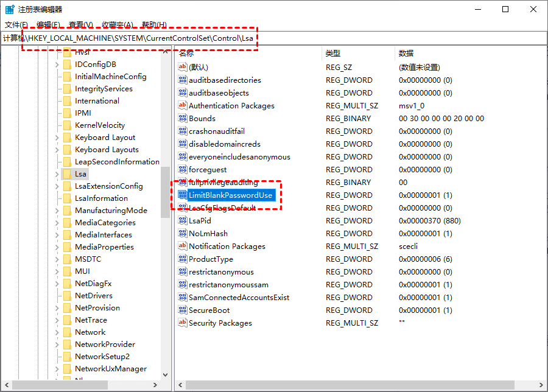Open the 收藏夹(A) menu

click(x=118, y=25)
